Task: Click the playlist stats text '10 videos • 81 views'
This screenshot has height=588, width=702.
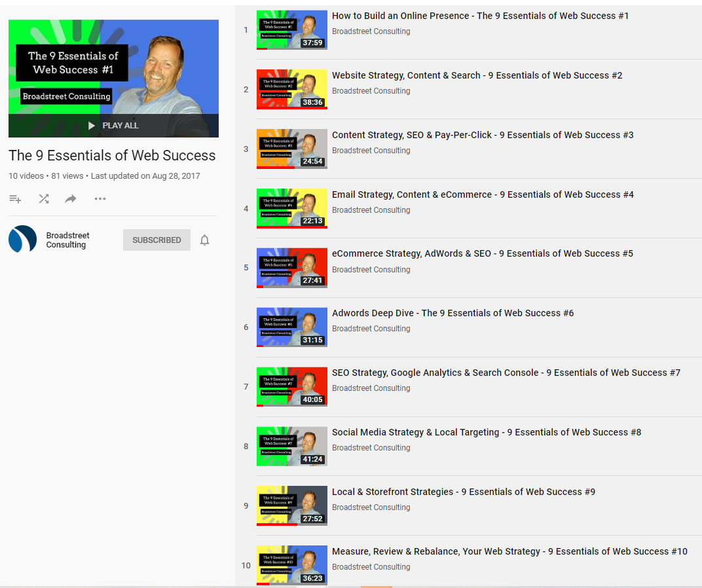Action: 46,176
